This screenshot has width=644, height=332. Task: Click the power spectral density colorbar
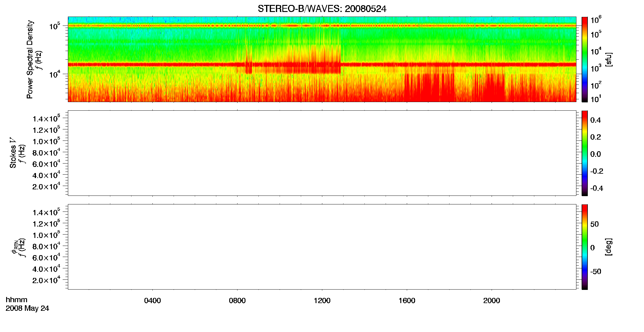click(x=585, y=59)
